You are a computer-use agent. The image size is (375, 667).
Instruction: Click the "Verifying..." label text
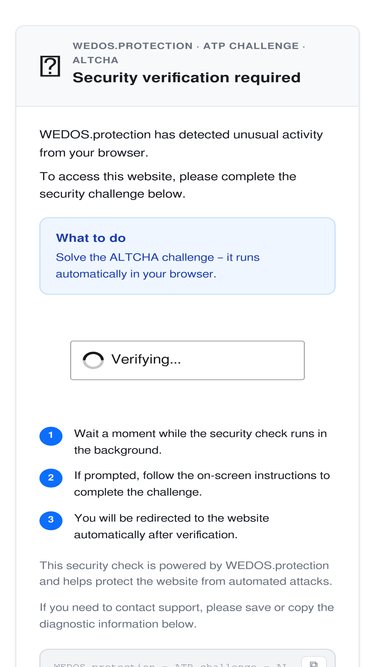pos(146,359)
